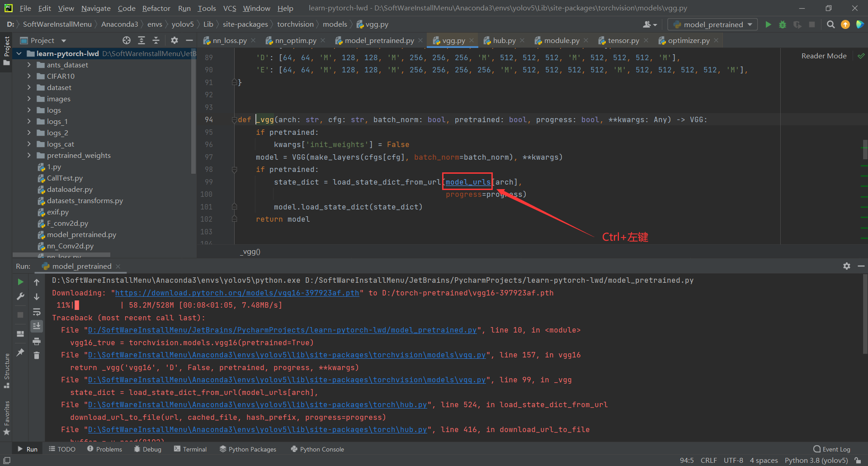Click the inspection checkmark in editor
Image resolution: width=868 pixels, height=466 pixels.
(861, 56)
